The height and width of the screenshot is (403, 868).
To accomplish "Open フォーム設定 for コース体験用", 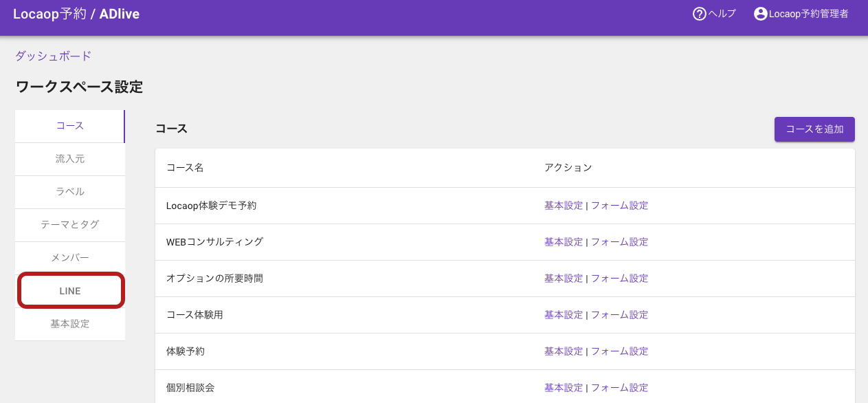I will (x=619, y=315).
